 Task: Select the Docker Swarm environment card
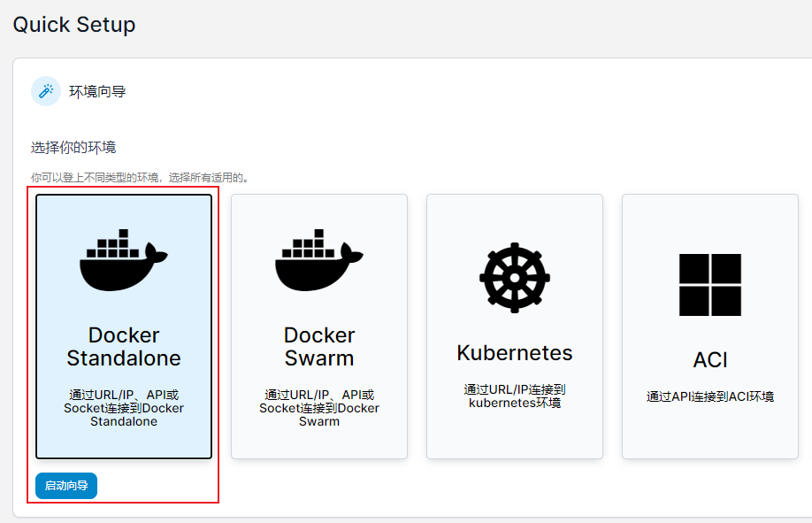click(x=319, y=327)
